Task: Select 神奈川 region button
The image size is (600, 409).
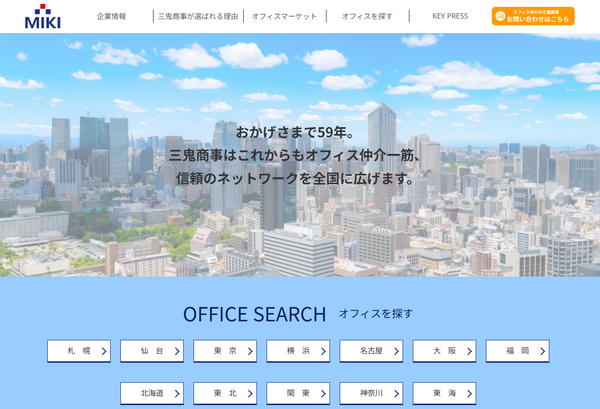Action: (371, 393)
